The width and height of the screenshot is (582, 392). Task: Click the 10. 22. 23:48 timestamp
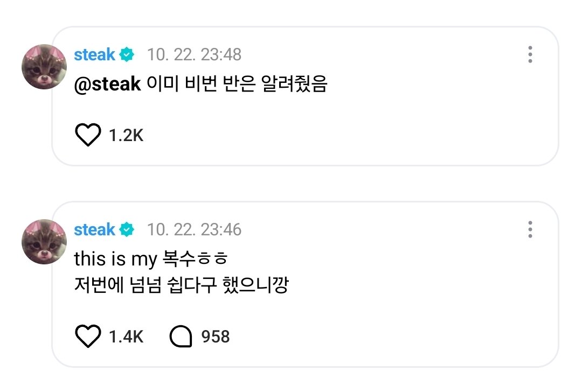[x=195, y=54]
